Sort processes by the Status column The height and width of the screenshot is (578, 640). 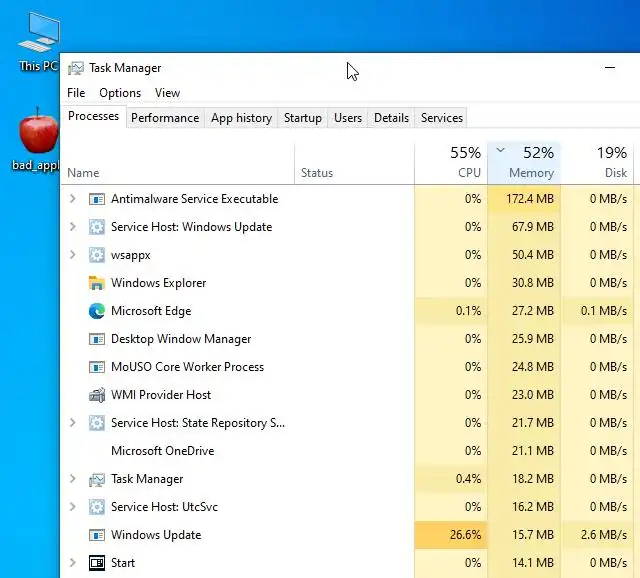pos(354,163)
